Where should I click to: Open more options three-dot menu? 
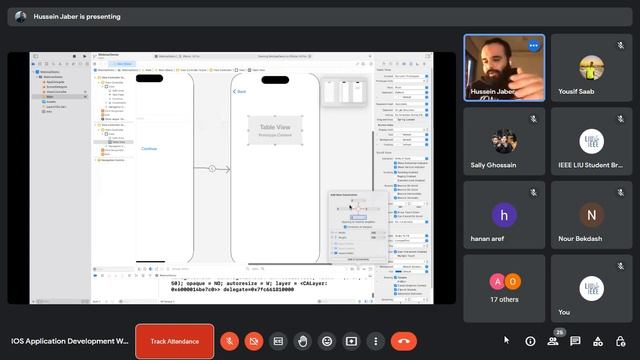coord(376,341)
